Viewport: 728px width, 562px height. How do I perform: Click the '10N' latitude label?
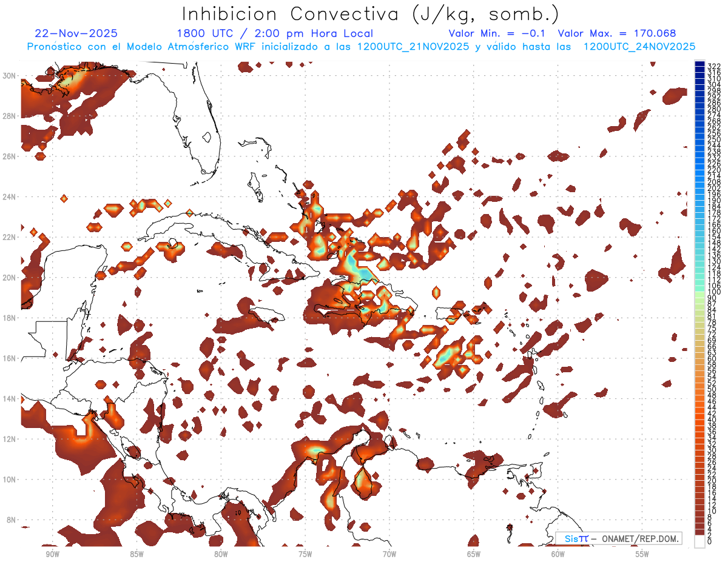(10, 480)
